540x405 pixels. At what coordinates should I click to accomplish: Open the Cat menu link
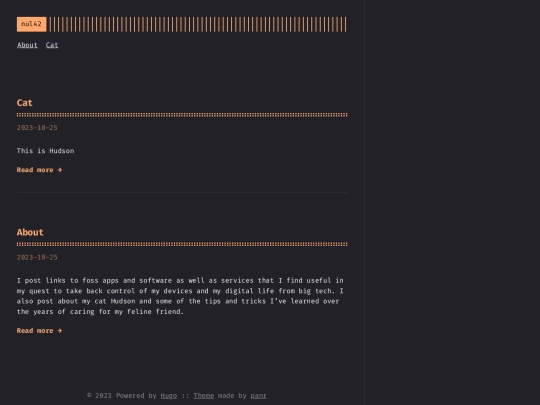pos(52,45)
